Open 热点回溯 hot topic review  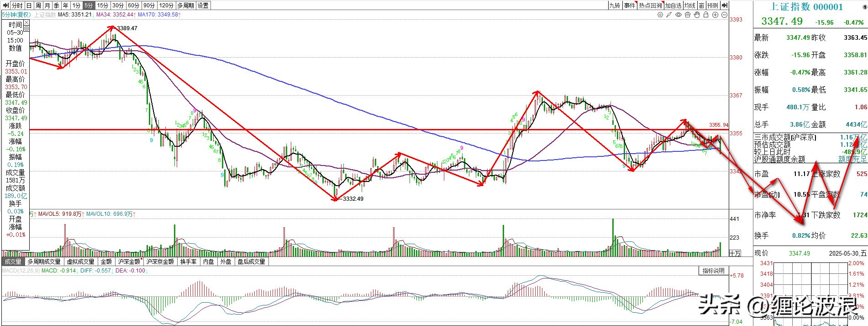click(x=650, y=5)
